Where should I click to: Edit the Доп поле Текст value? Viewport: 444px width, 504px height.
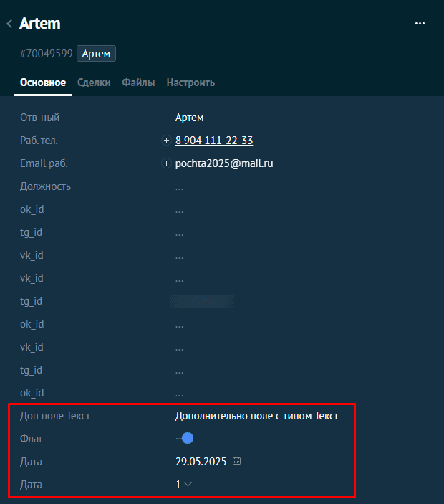coord(256,415)
